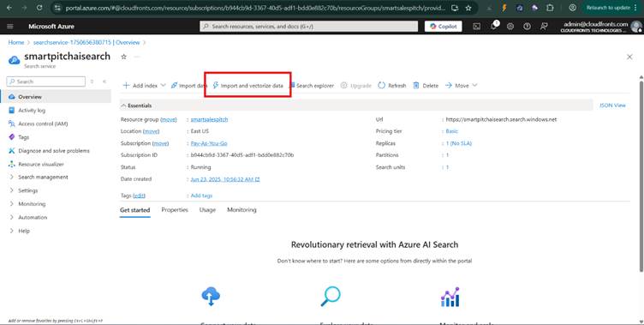Click Import data in toolbar
644x325 pixels.
[x=189, y=86]
